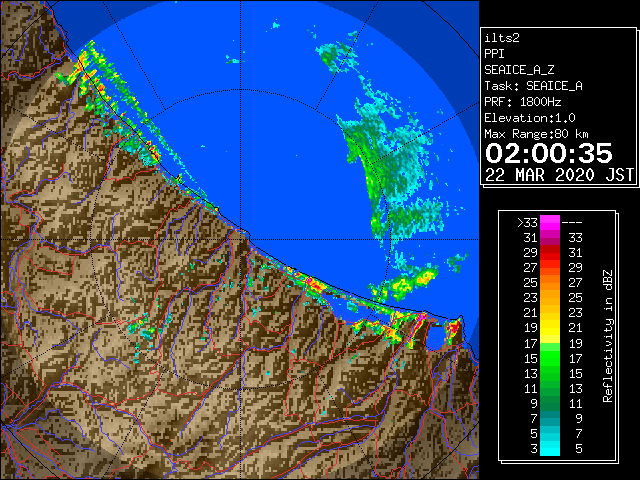Image resolution: width=640 pixels, height=480 pixels.
Task: Click the "Max Range:80 km" entry
Action: (x=536, y=134)
